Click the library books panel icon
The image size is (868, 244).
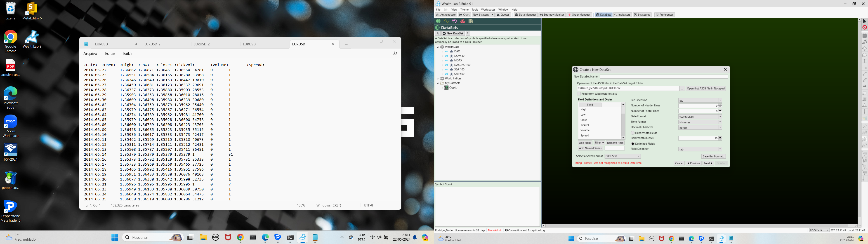tap(471, 21)
